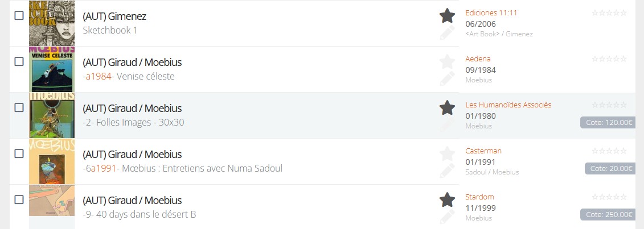Open the Les Humanoïdes Associés publisher link
644x229 pixels.
point(508,105)
